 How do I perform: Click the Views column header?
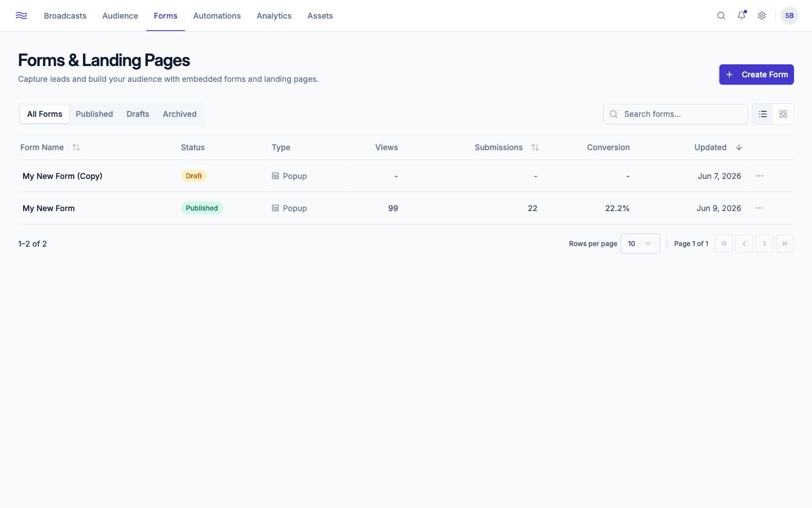tap(387, 147)
